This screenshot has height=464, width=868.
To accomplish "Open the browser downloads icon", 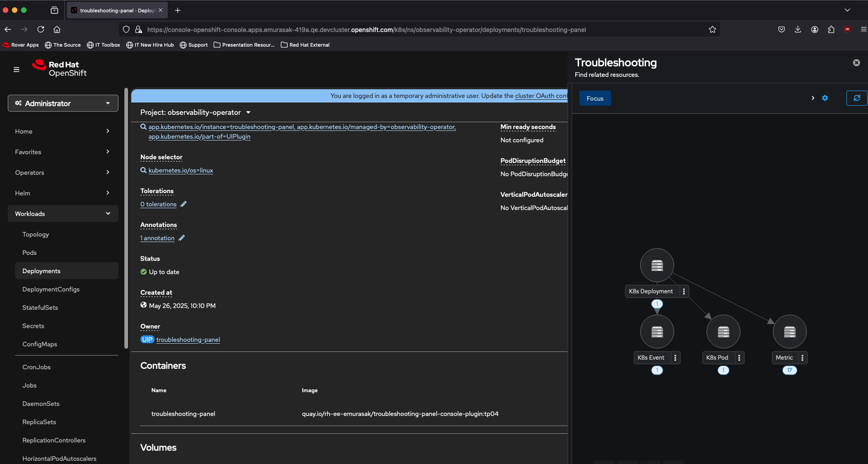I will click(798, 29).
